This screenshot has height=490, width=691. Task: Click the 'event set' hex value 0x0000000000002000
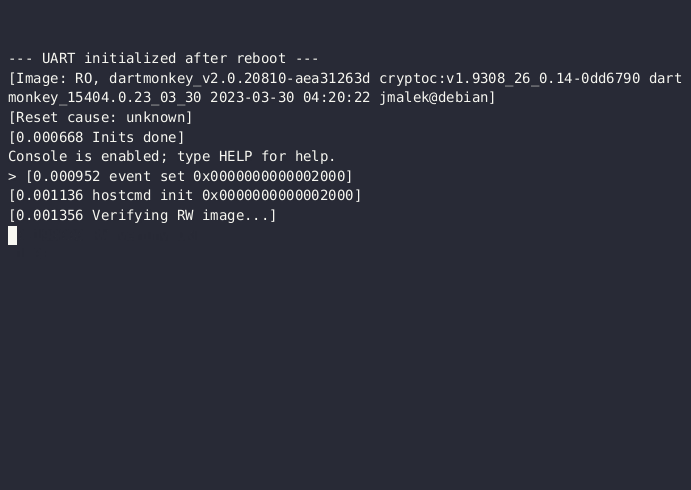(x=269, y=176)
